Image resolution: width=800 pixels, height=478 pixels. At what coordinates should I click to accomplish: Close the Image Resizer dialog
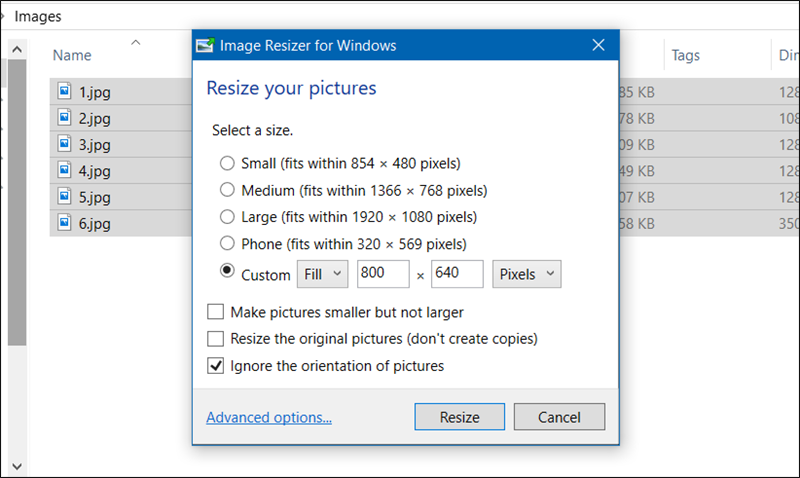pyautogui.click(x=598, y=45)
